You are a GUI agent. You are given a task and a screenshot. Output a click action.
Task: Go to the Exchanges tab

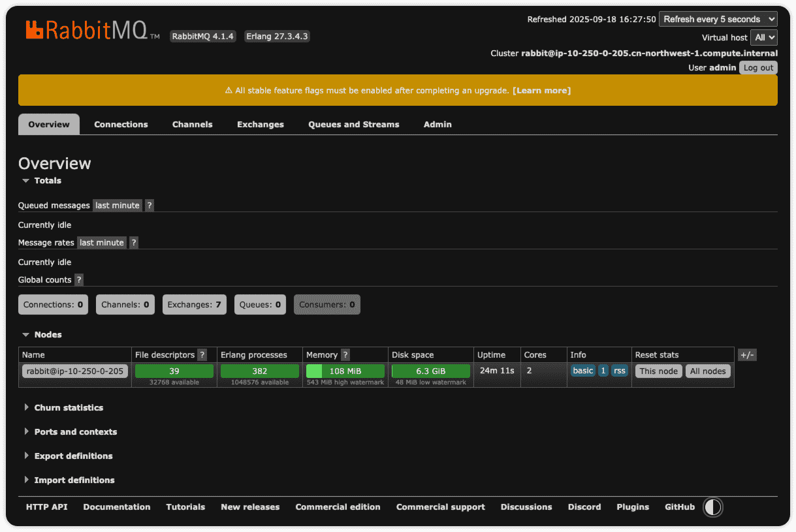point(261,125)
